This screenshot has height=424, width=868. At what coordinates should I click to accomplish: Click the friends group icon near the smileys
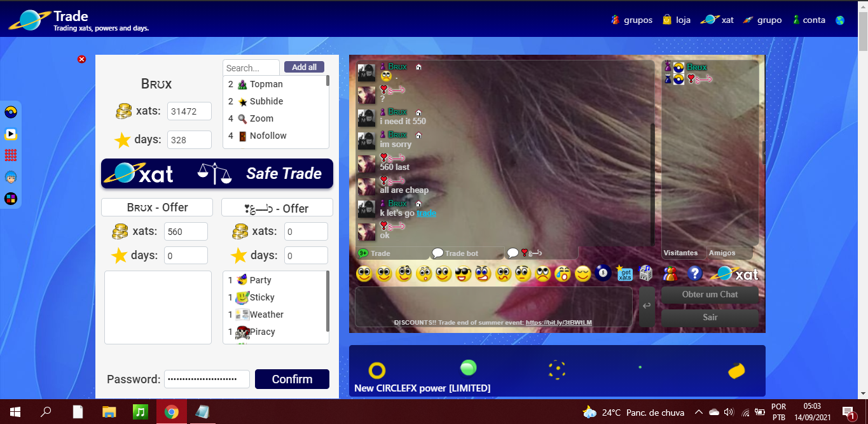point(670,273)
